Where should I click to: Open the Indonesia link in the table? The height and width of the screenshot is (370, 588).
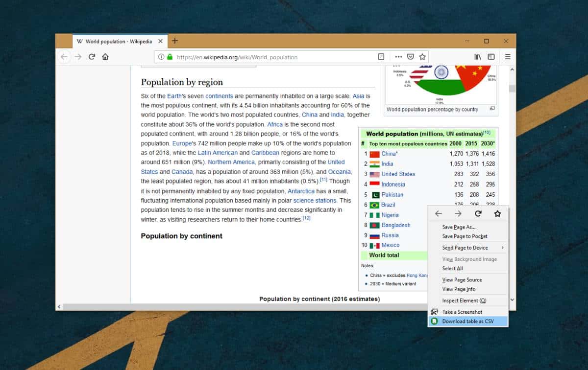[393, 185]
